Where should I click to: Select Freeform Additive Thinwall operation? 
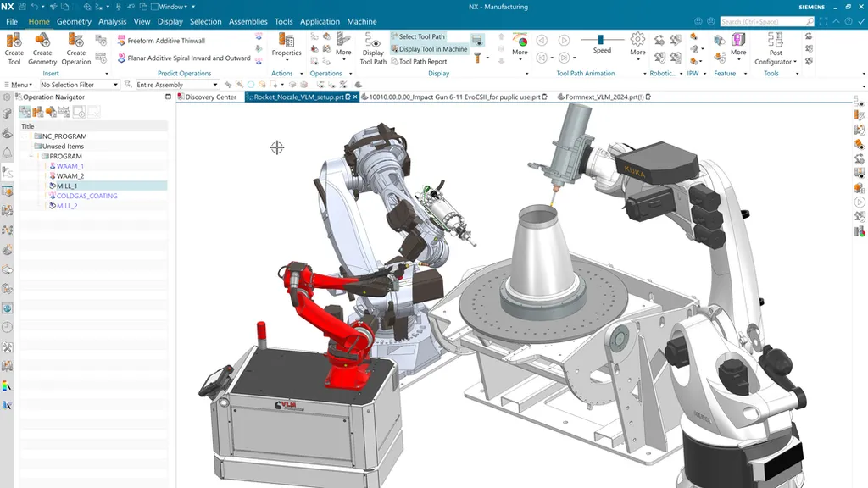(x=161, y=41)
